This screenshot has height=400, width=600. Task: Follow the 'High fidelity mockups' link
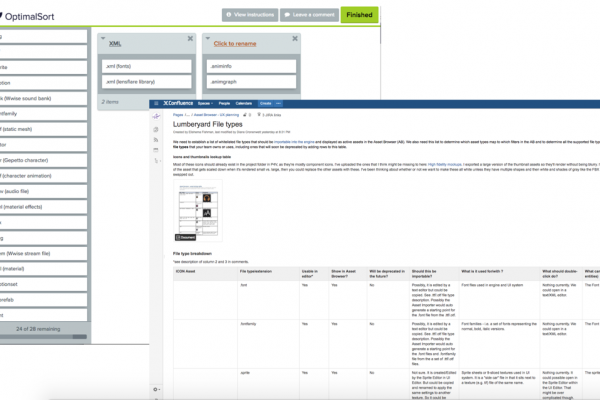click(445, 165)
